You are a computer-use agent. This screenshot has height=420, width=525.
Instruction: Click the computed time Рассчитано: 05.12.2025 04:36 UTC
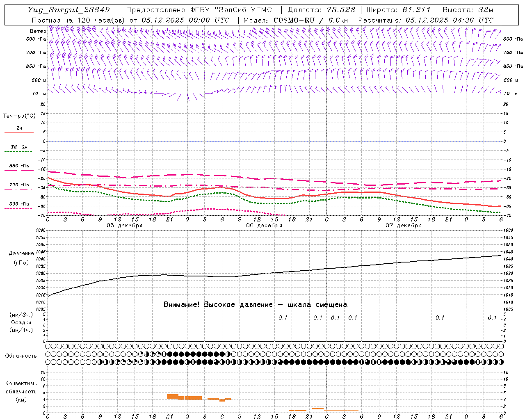click(x=426, y=20)
